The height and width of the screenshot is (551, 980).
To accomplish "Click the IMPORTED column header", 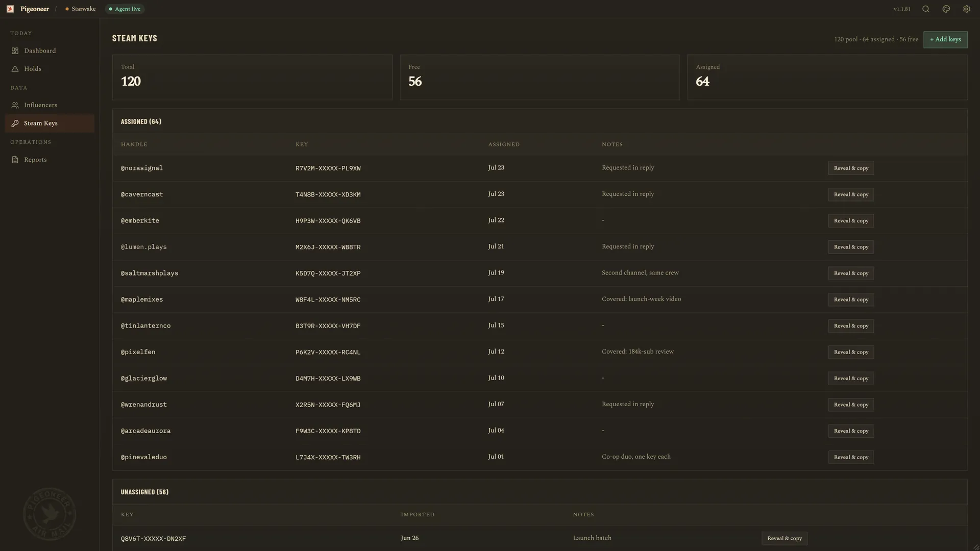I will pos(418,515).
